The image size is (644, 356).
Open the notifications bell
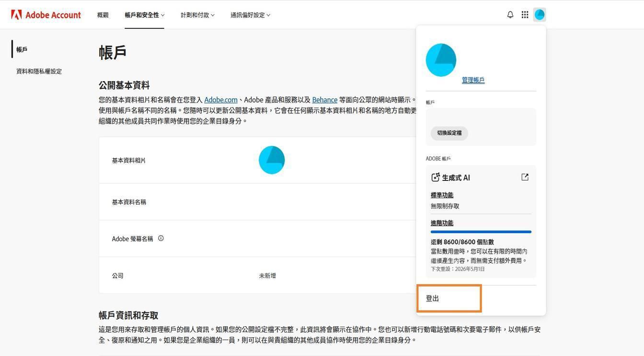pos(510,15)
